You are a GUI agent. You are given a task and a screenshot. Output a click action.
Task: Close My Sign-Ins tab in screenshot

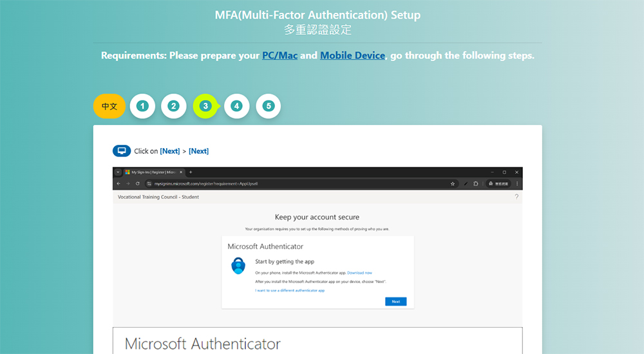[x=181, y=172]
